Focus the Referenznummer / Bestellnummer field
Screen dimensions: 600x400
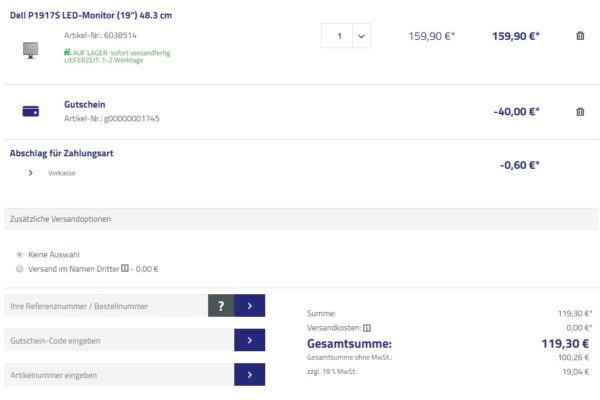105,306
